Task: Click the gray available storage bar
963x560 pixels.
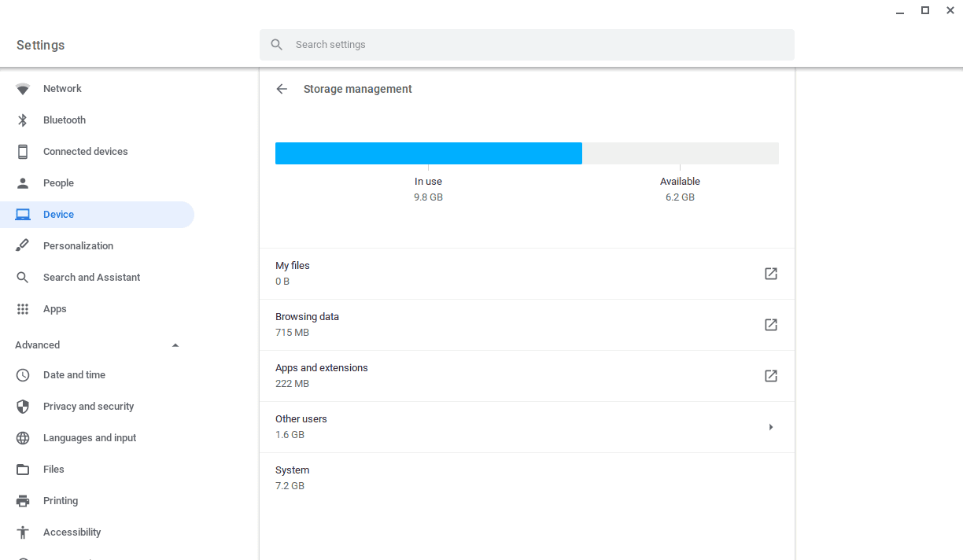Action: pos(681,153)
